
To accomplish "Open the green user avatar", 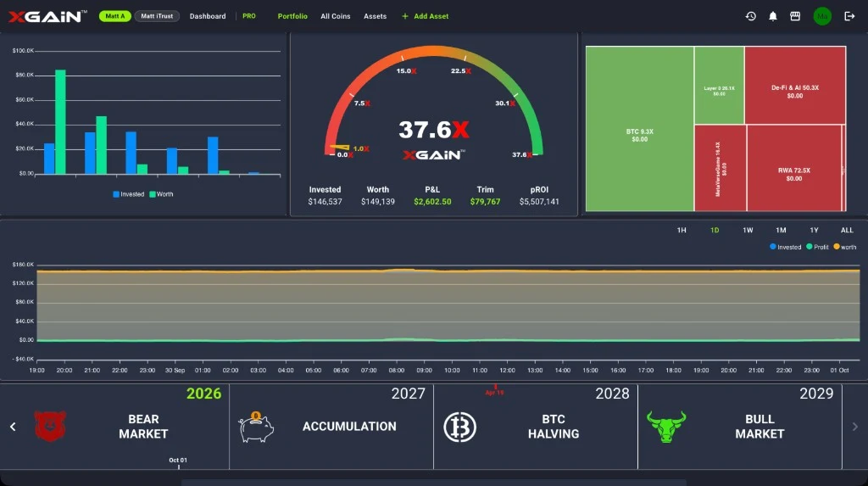I will coord(822,16).
